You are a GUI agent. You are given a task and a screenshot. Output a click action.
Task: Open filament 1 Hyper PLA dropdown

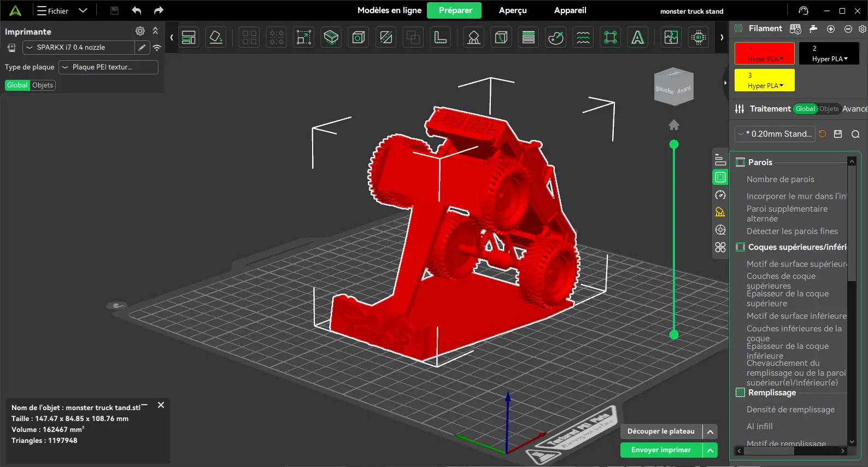pos(765,59)
